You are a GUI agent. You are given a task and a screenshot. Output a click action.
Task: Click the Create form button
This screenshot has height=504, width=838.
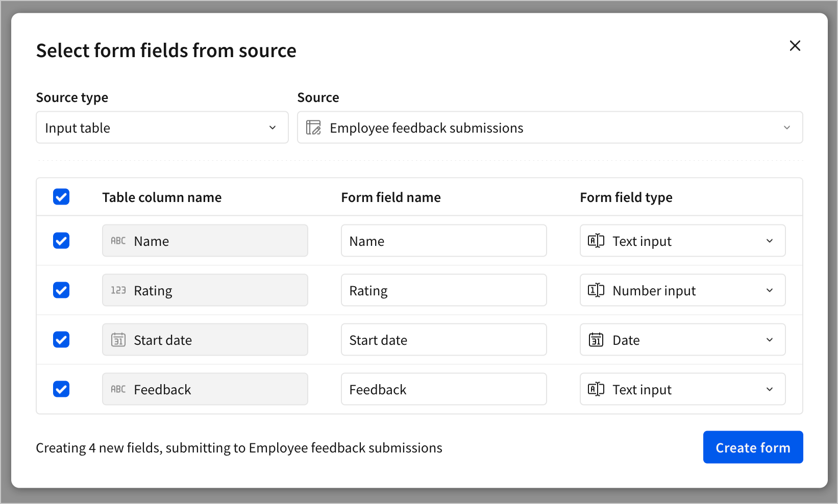[x=753, y=447]
